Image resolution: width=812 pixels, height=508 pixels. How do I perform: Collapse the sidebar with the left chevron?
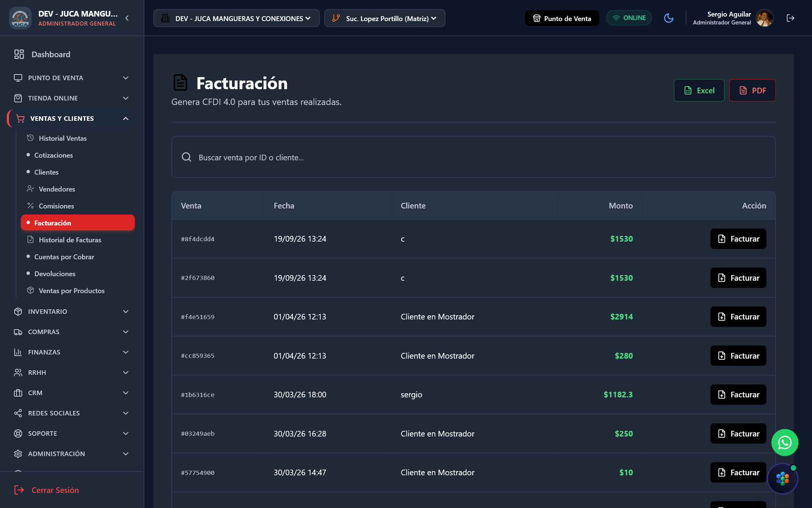click(x=127, y=18)
